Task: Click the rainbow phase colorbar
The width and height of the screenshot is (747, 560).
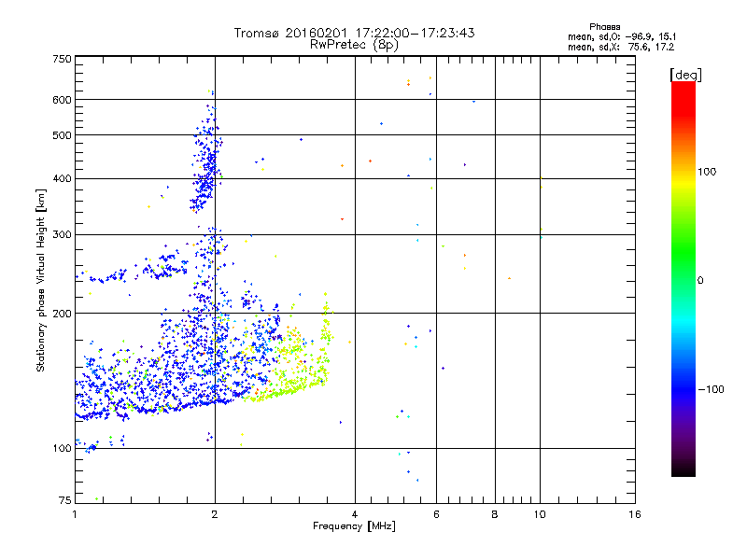Action: [x=684, y=278]
